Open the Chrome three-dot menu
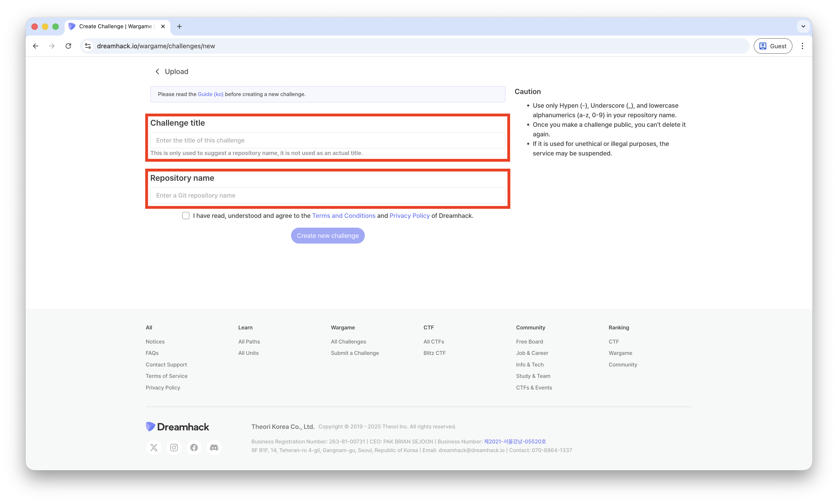Viewport: 838px width, 504px height. point(802,46)
